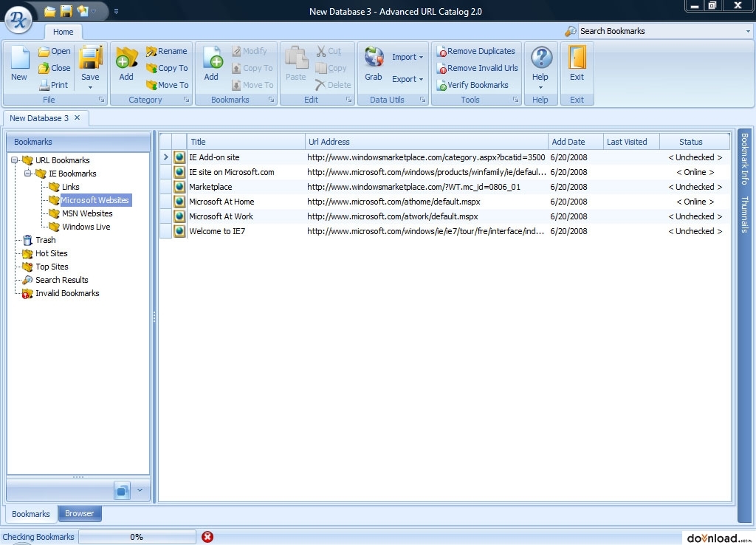Collapse the URL Bookmarks tree node
Screen dimensions: 756x545
[15, 160]
